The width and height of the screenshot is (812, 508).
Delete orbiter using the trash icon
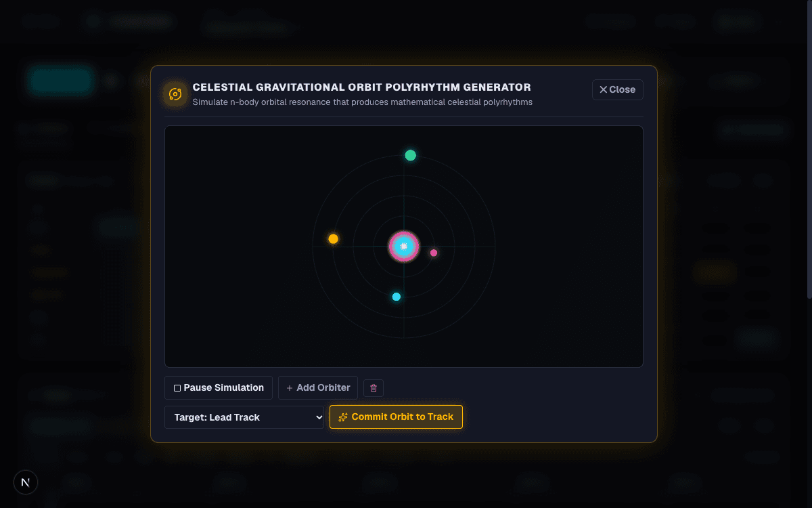tap(374, 388)
